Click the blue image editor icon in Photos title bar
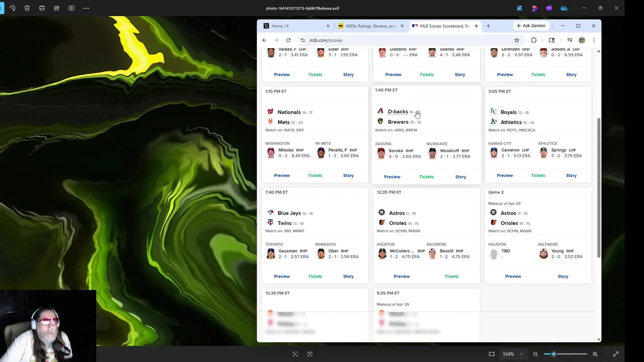This screenshot has height=362, width=644. [x=519, y=8]
